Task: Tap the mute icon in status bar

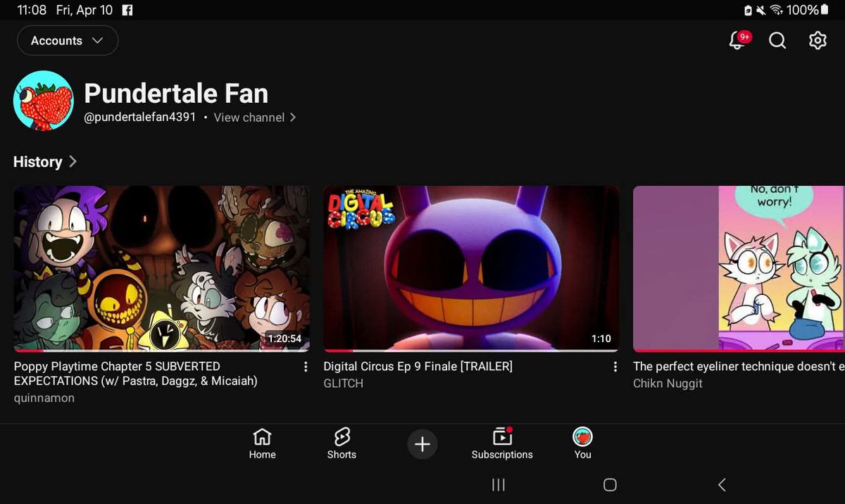Action: tap(763, 10)
